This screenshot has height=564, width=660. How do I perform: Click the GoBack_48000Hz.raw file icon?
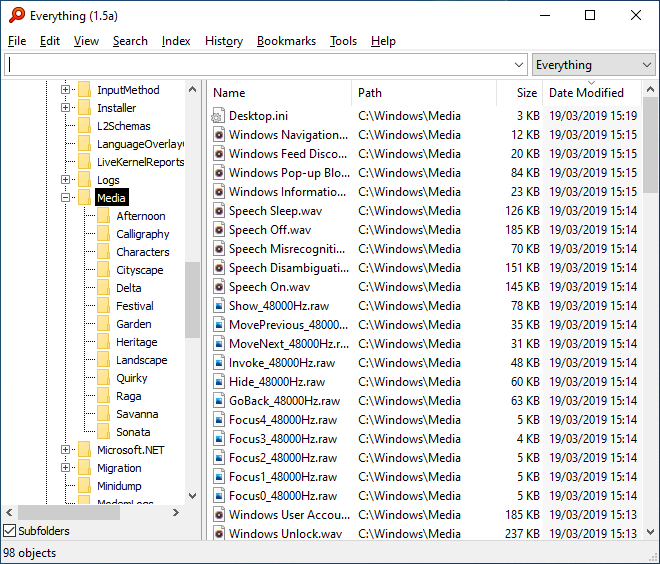click(x=218, y=401)
